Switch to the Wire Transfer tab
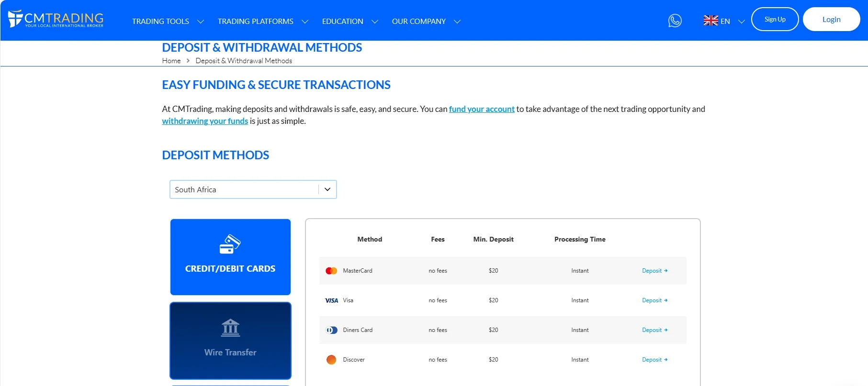 pyautogui.click(x=230, y=341)
